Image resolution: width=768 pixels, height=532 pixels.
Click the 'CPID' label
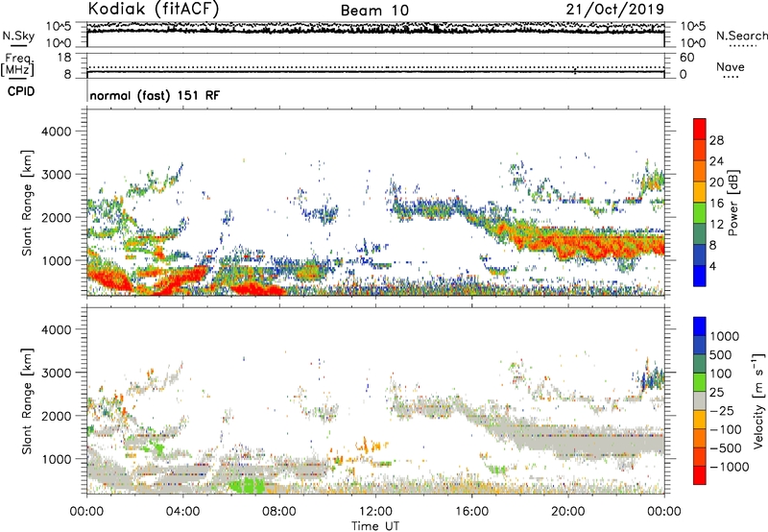coord(21,91)
